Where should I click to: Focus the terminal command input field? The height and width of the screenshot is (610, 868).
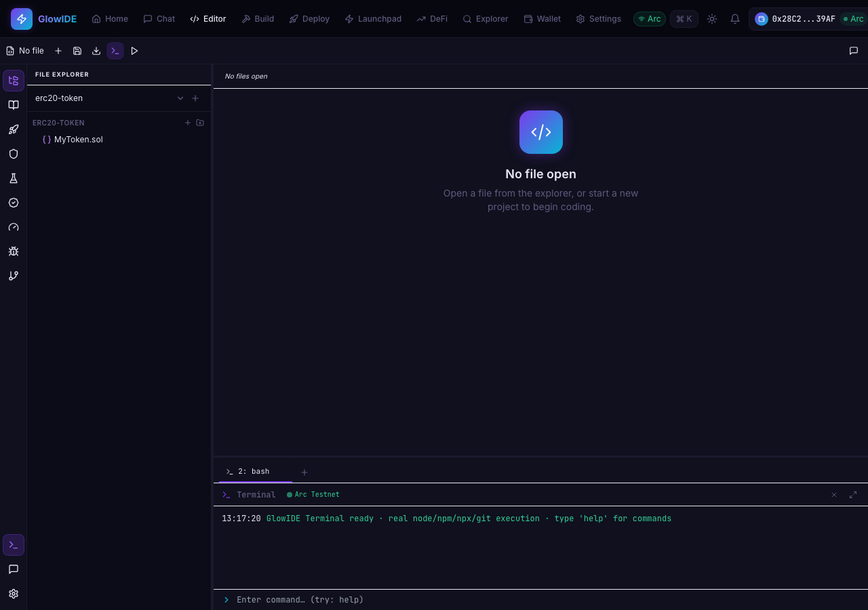point(548,600)
